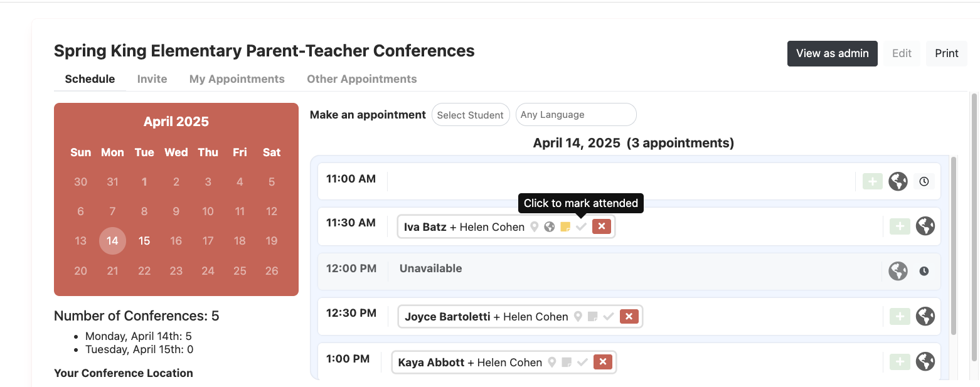Open the note icon on Kaya Abbott's appointment
Screen dimensions: 980x387
point(567,362)
